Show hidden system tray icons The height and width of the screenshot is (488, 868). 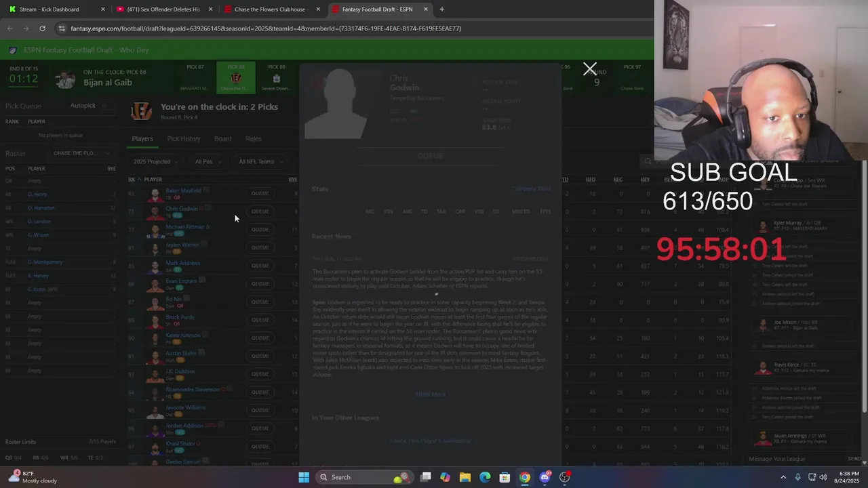click(x=783, y=477)
